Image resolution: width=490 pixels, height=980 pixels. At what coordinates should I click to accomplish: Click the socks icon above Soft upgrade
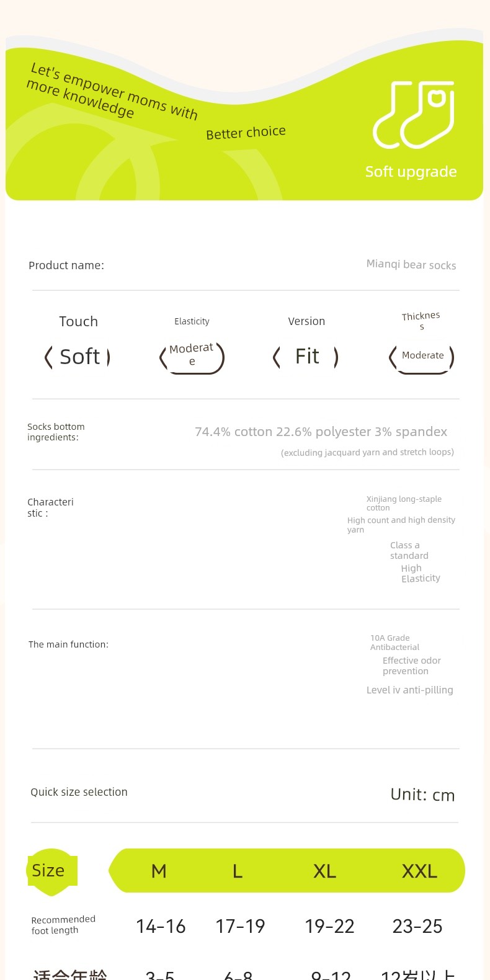click(x=414, y=115)
